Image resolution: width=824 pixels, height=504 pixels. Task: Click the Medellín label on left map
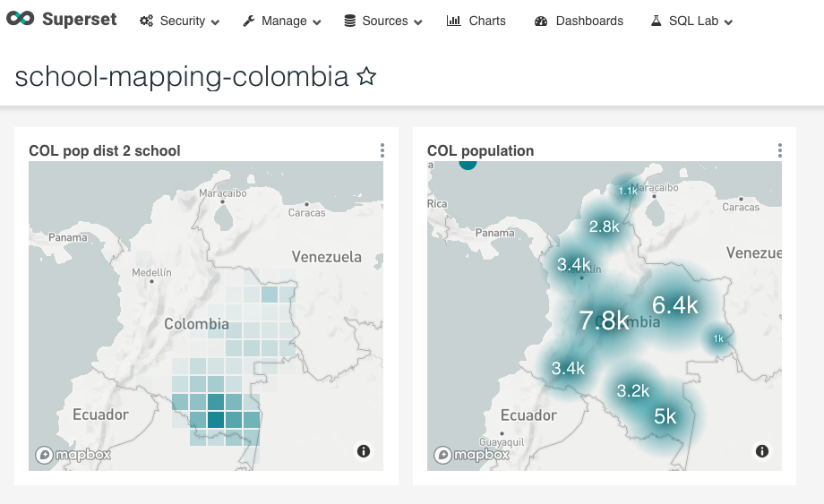click(151, 272)
